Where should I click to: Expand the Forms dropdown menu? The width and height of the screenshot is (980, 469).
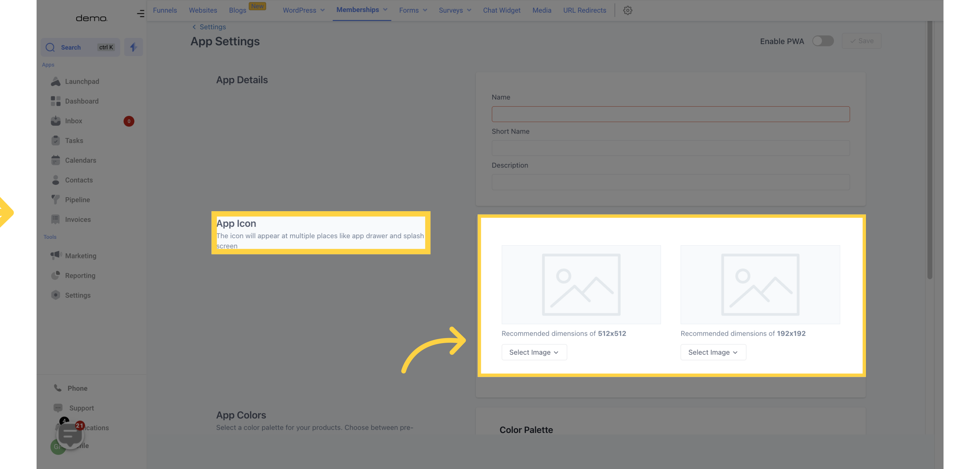click(x=413, y=10)
